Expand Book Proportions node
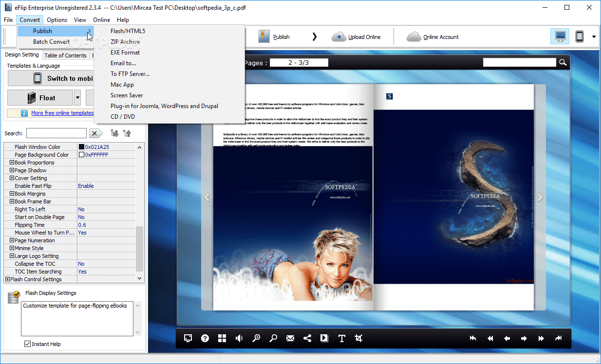The height and width of the screenshot is (364, 601). (12, 163)
